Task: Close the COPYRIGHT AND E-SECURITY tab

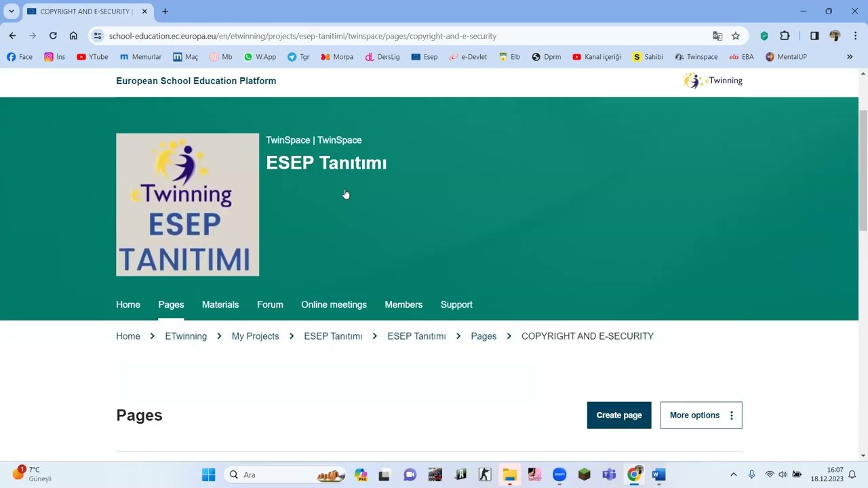Action: (144, 12)
